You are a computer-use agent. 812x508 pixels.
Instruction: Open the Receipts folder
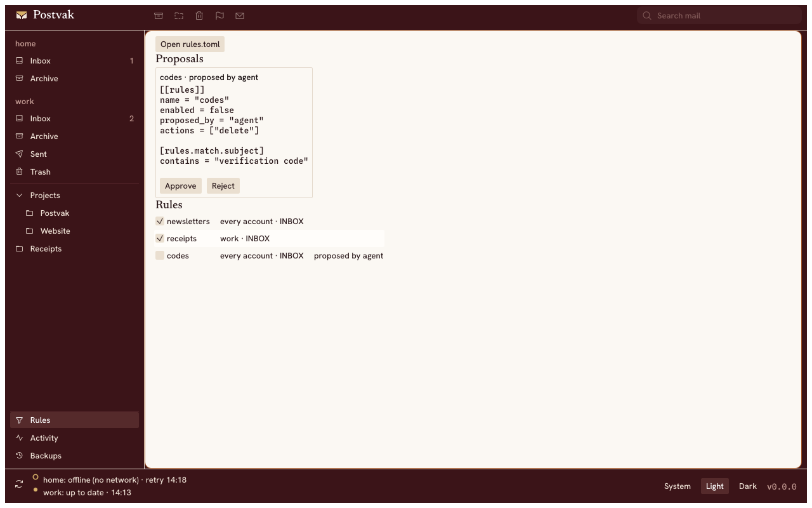(x=74, y=249)
